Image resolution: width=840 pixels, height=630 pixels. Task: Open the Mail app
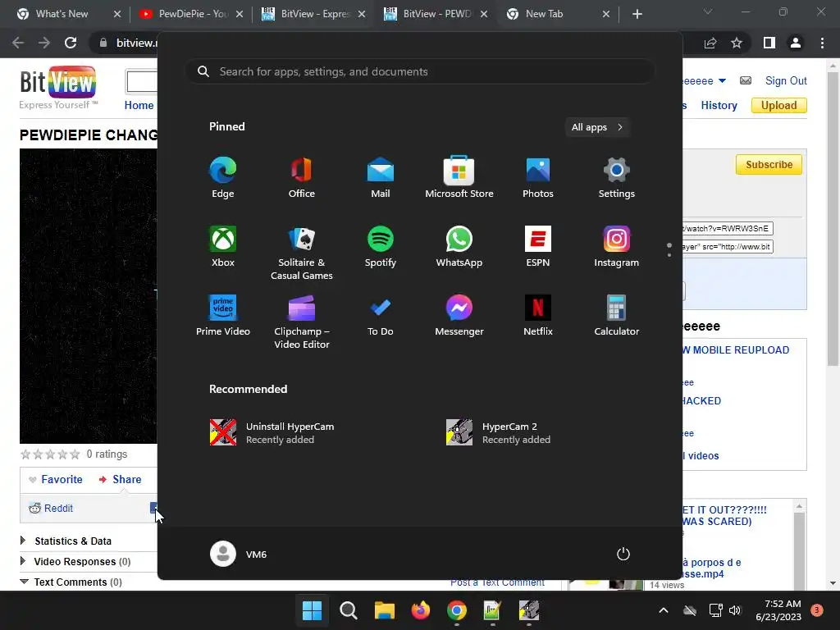coord(381,177)
